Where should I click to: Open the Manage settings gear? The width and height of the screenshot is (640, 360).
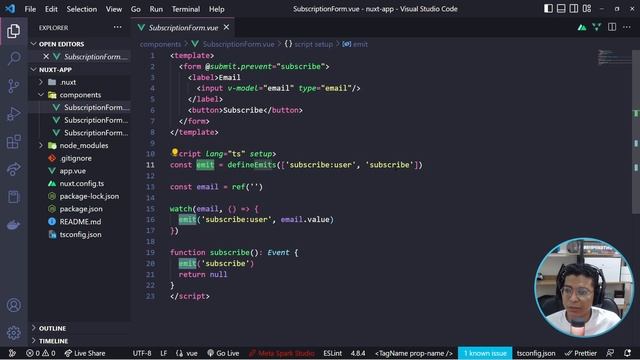click(x=13, y=333)
